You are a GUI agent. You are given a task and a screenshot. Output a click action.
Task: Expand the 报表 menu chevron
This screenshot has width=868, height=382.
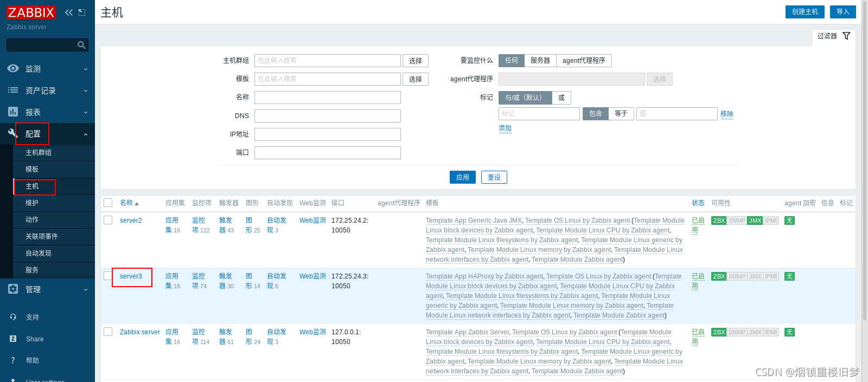(x=86, y=112)
